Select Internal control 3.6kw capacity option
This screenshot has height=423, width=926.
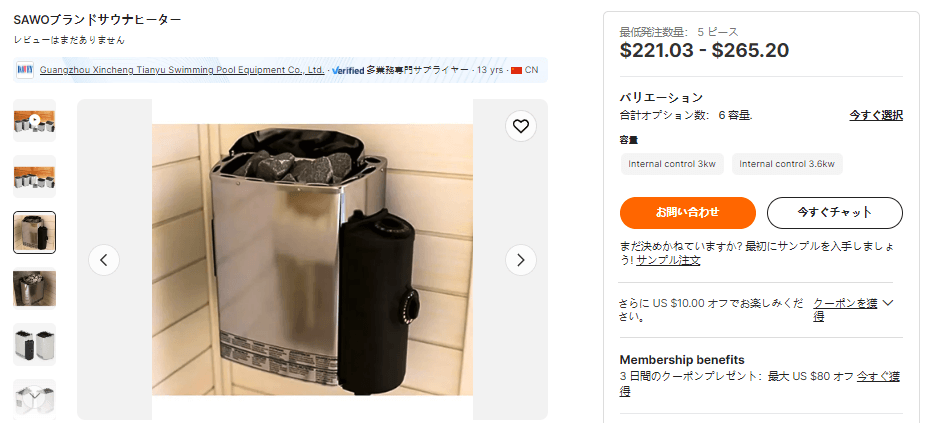(x=787, y=164)
